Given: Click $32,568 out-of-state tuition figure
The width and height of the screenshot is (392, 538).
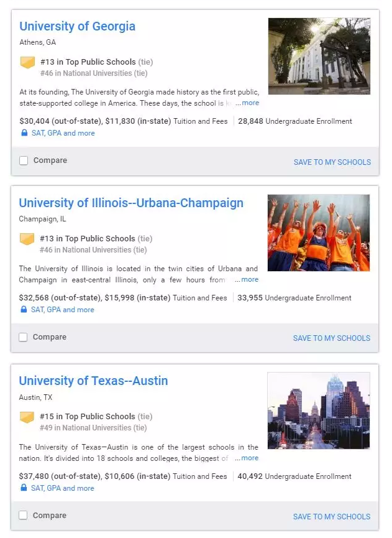Looking at the screenshot, I should pyautogui.click(x=60, y=298).
